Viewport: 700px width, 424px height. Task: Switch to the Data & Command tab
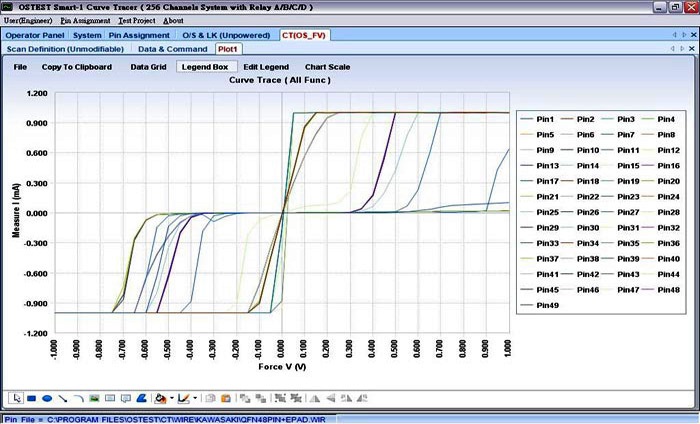173,48
